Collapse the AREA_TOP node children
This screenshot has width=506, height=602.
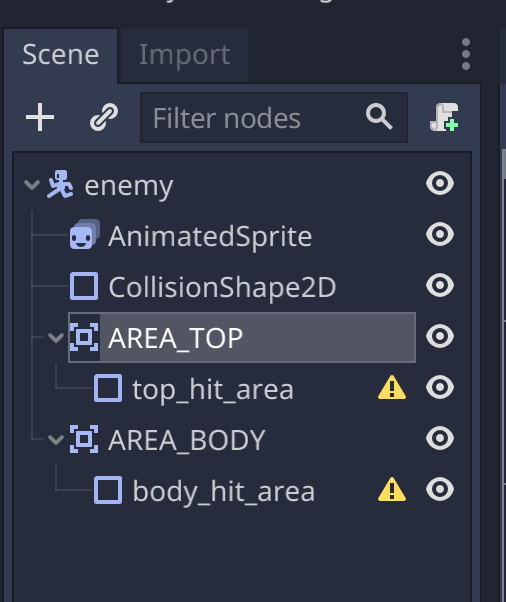56,338
